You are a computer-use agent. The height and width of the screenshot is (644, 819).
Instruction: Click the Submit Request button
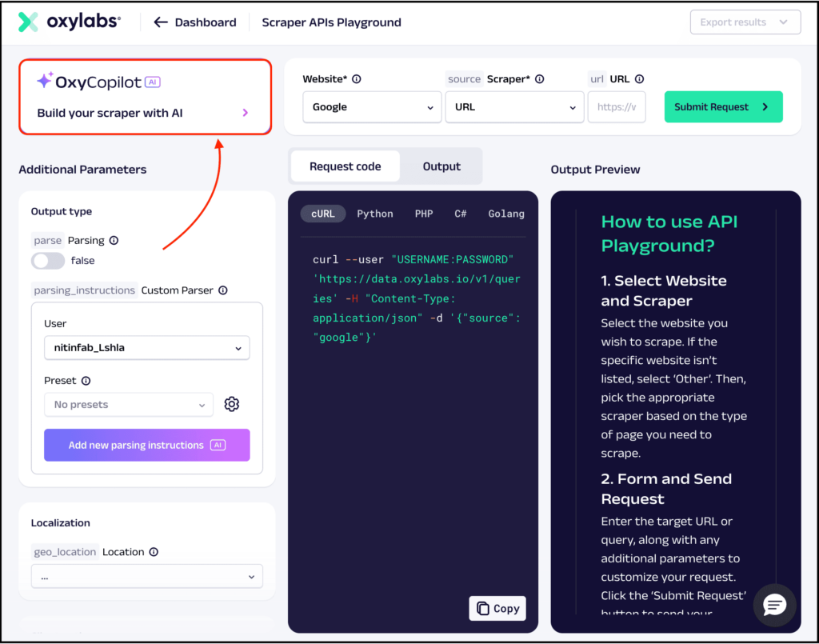click(723, 107)
